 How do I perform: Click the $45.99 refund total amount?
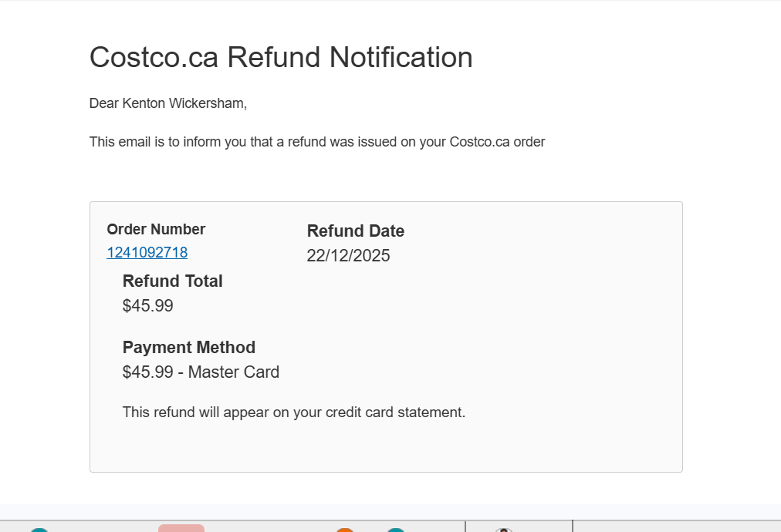coord(148,306)
